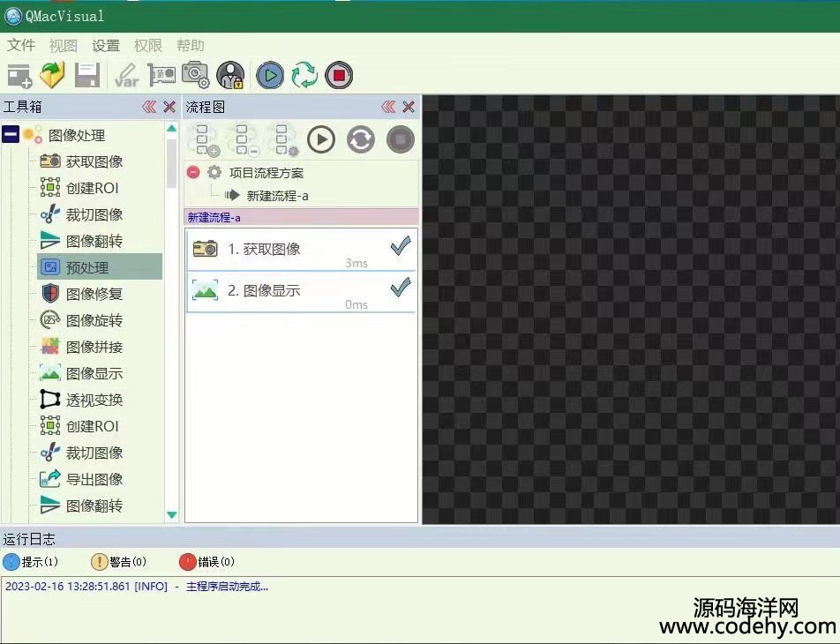Open the 文件 menu
840x644 pixels.
pyautogui.click(x=21, y=46)
